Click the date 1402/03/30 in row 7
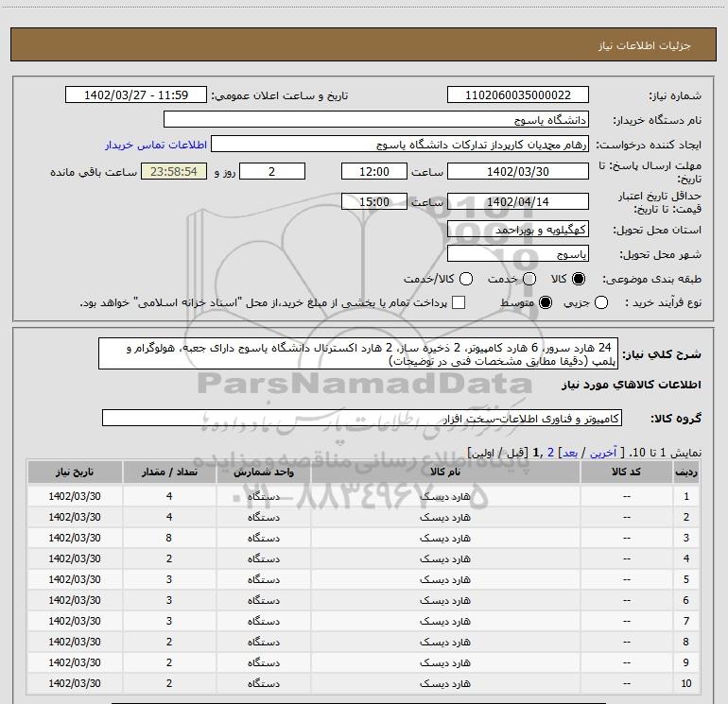The height and width of the screenshot is (704, 728). click(75, 621)
